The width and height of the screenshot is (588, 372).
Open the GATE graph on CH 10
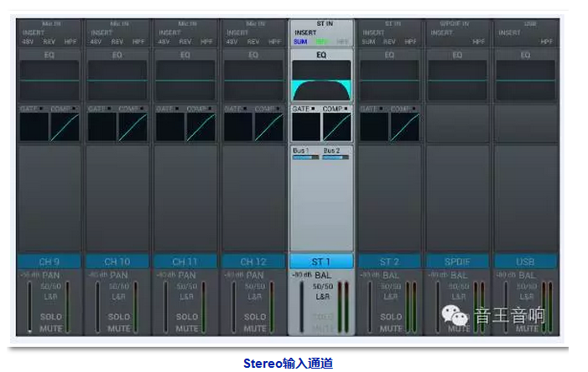point(101,127)
